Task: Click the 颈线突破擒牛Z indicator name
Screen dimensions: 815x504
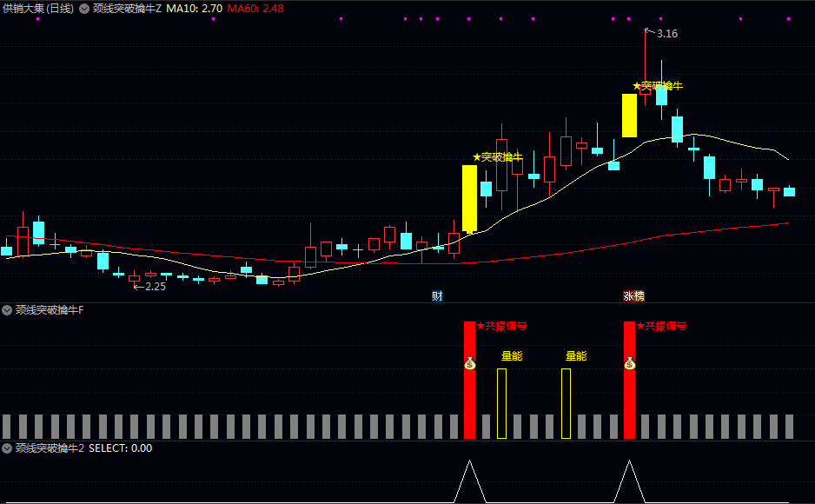Action: point(128,9)
